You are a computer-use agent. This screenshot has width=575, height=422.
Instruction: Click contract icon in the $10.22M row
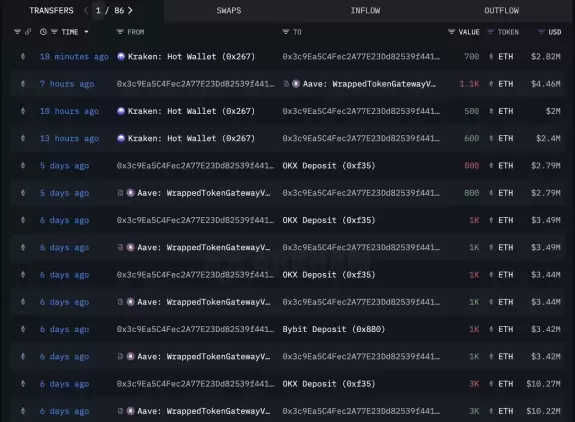120,411
